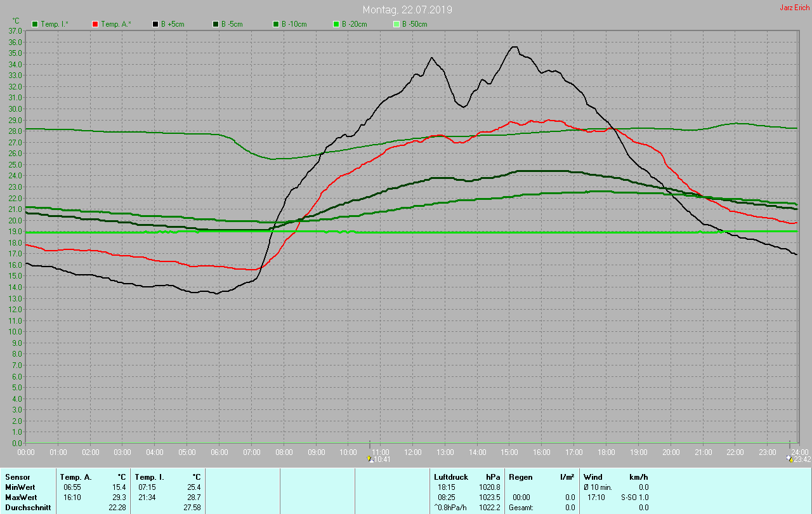
Task: Click the 'Temp. I.*' legend label
Action: tap(55, 24)
